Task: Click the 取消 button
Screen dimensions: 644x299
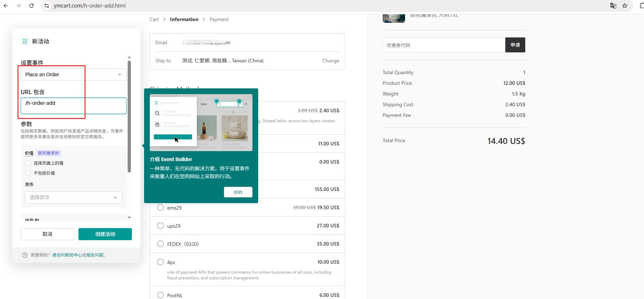Action: 47,234
